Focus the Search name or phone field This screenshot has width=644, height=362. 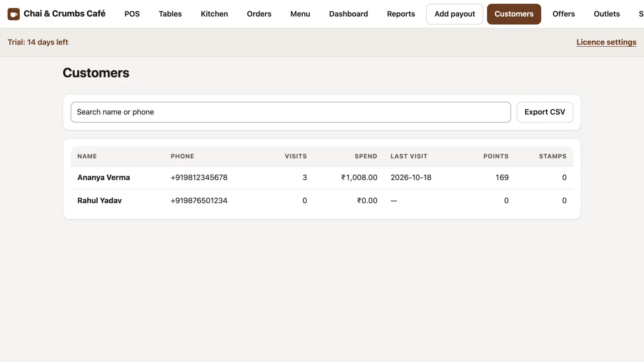pos(291,112)
